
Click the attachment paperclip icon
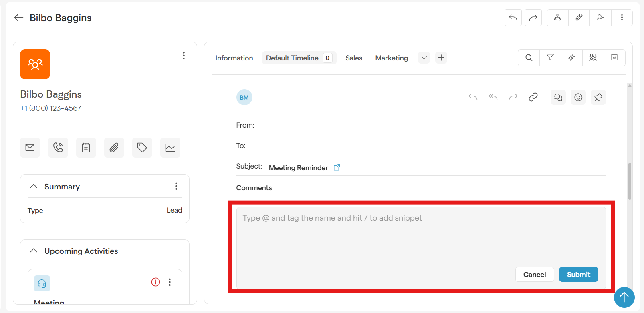(114, 148)
